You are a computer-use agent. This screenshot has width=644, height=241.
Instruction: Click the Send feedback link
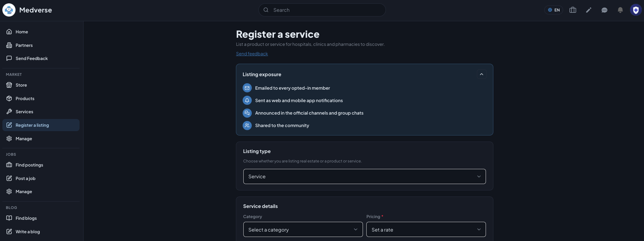click(x=252, y=54)
